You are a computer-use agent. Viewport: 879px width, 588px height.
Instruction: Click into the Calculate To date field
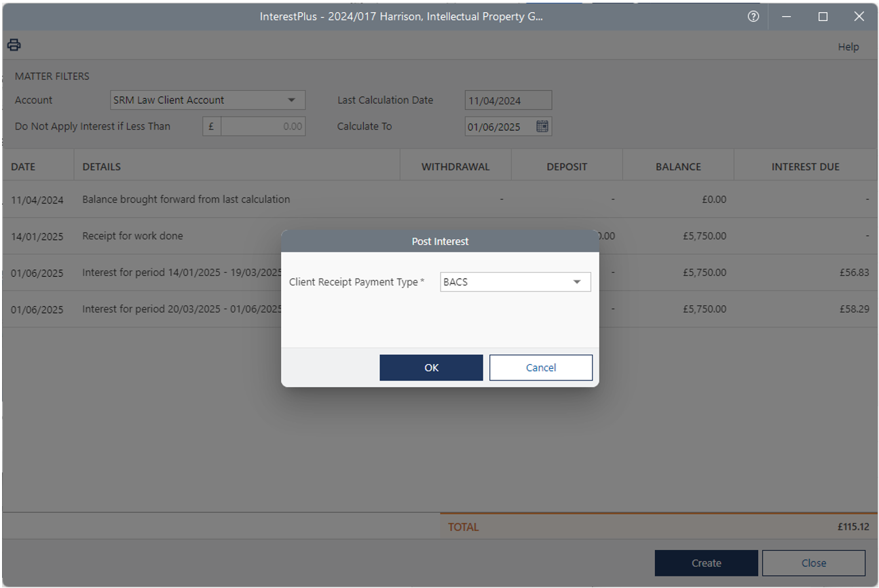coord(499,127)
